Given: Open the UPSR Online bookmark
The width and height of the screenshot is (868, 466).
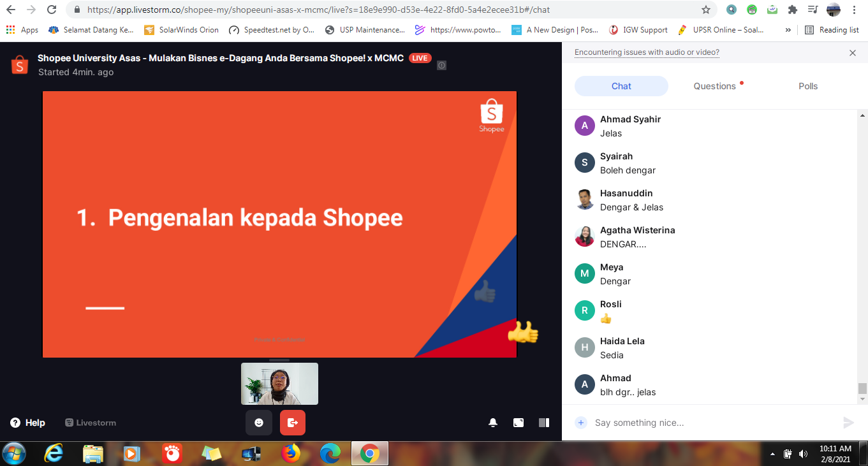Looking at the screenshot, I should tap(721, 30).
